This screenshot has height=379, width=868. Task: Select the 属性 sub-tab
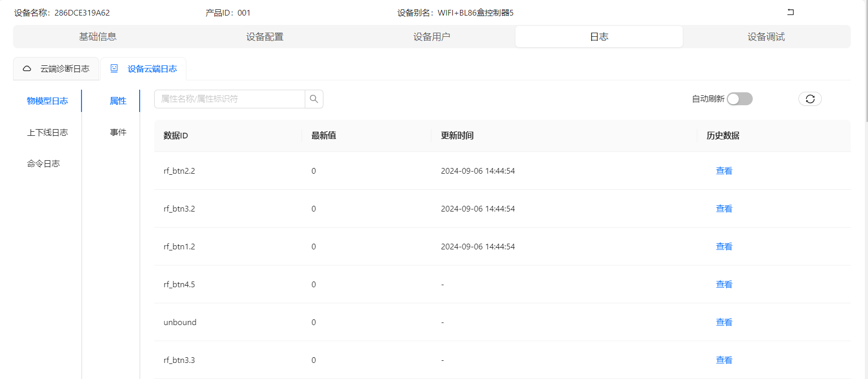(118, 101)
